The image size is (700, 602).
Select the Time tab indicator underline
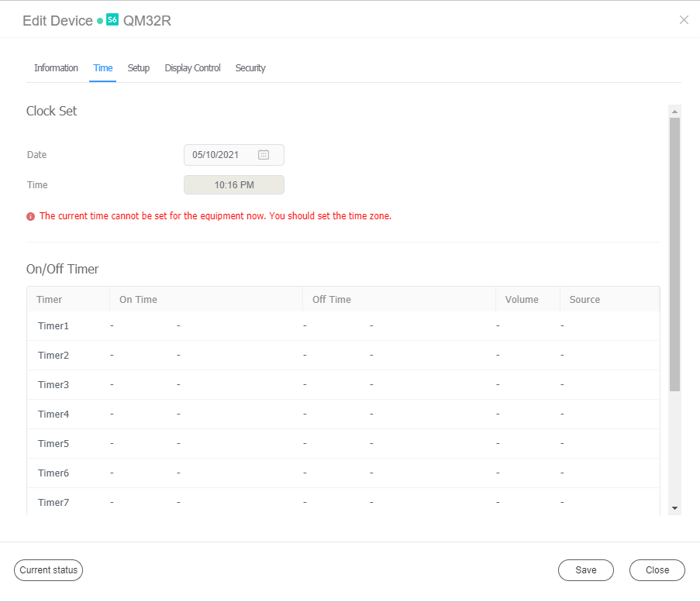[x=102, y=79]
